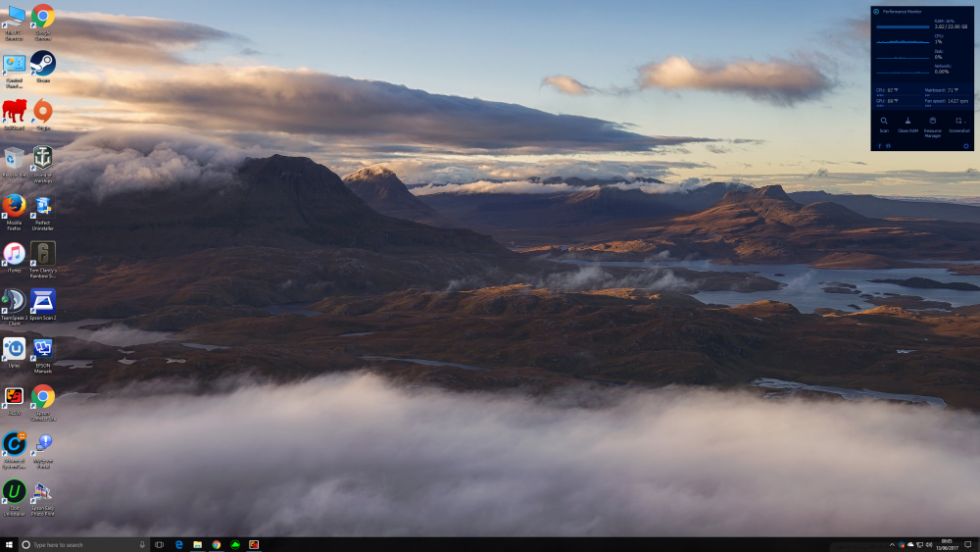980x552 pixels.
Task: Click the RAM usage bar in Performance Monitor
Action: [903, 27]
